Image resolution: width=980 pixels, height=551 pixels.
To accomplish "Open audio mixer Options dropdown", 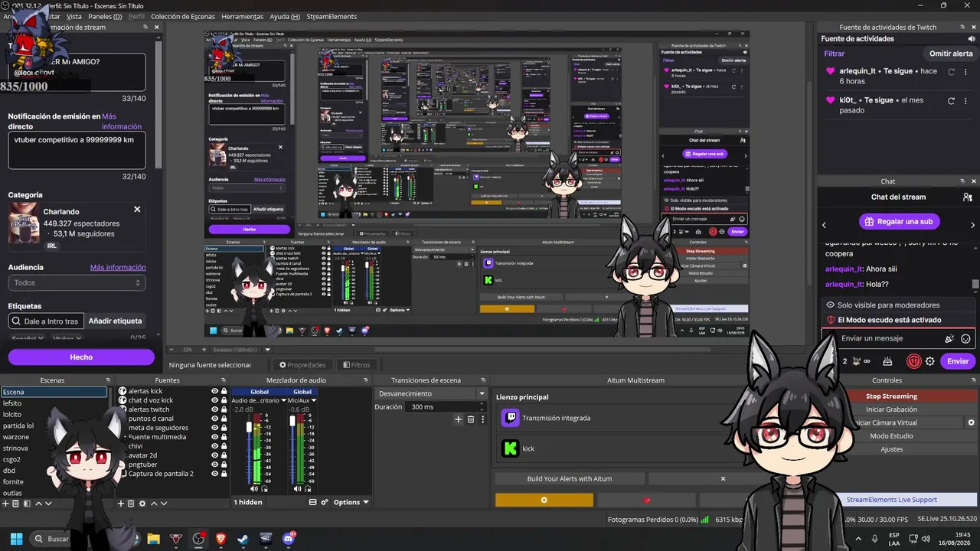I will (x=351, y=502).
